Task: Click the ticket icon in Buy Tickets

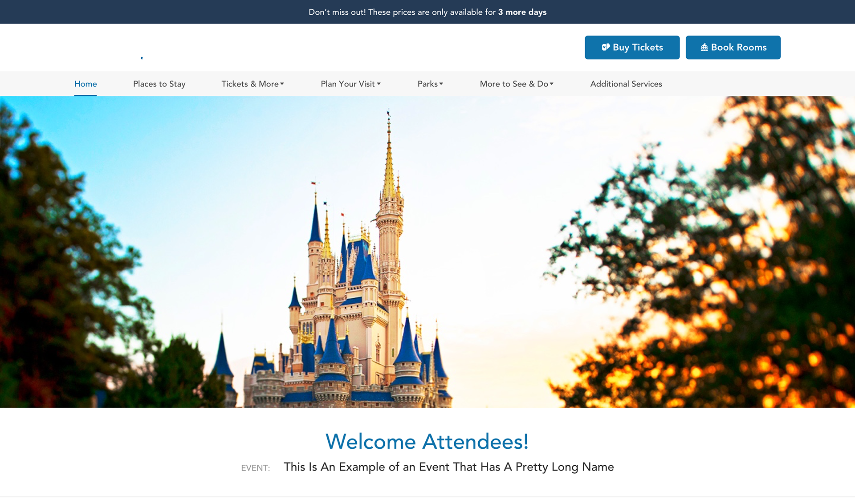Action: (606, 47)
